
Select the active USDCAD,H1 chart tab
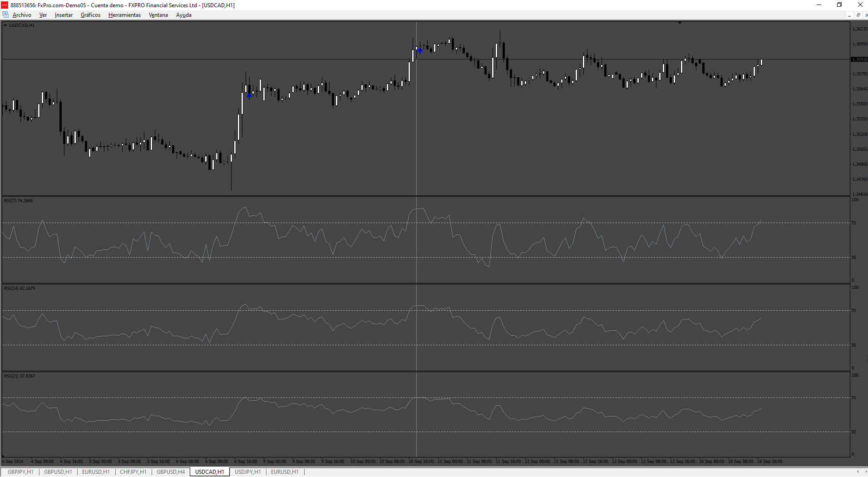210,472
